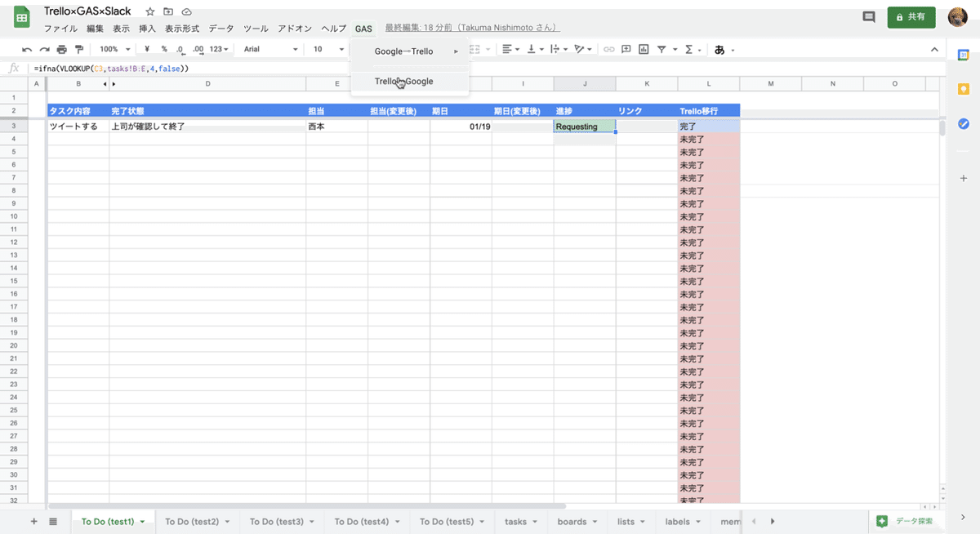
Task: Click the insert link icon
Action: tap(608, 49)
